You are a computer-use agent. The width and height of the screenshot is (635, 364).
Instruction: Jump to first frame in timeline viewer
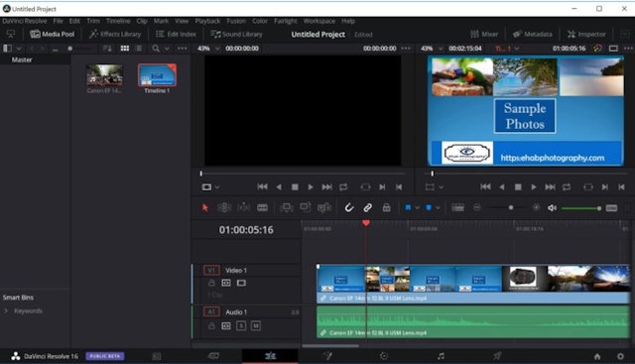(485, 186)
